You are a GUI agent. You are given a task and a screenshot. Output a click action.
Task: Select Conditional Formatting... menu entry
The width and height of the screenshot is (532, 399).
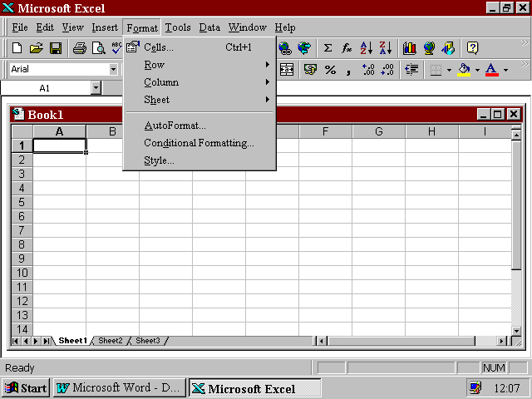(199, 143)
